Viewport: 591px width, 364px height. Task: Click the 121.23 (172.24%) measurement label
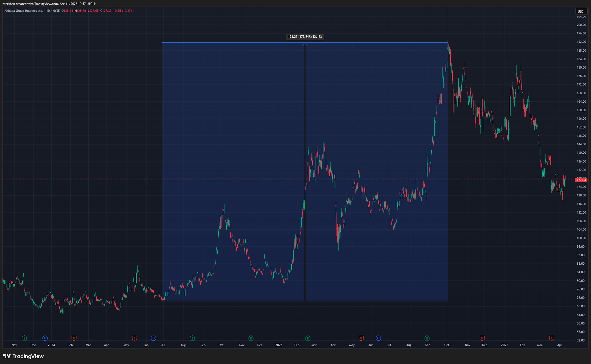(x=305, y=37)
